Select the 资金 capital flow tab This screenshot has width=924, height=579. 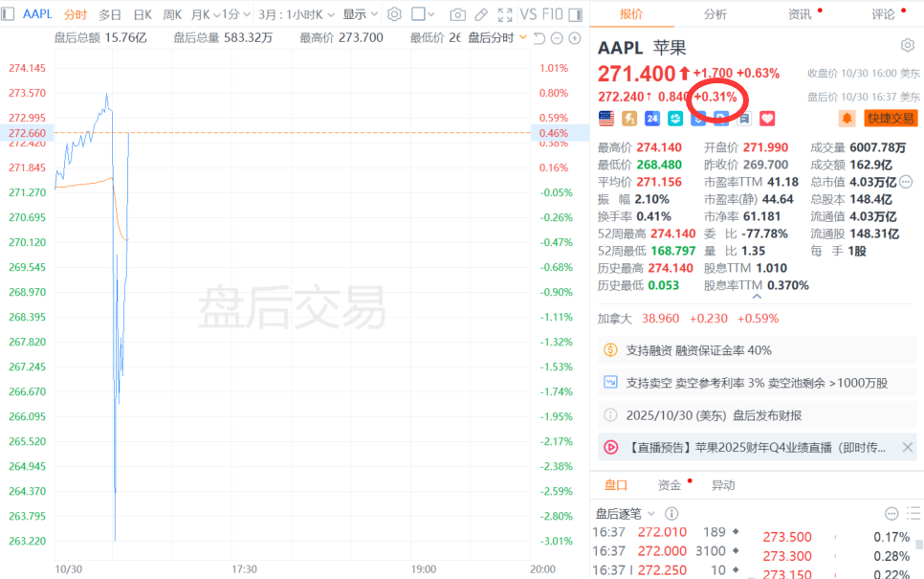tap(670, 485)
